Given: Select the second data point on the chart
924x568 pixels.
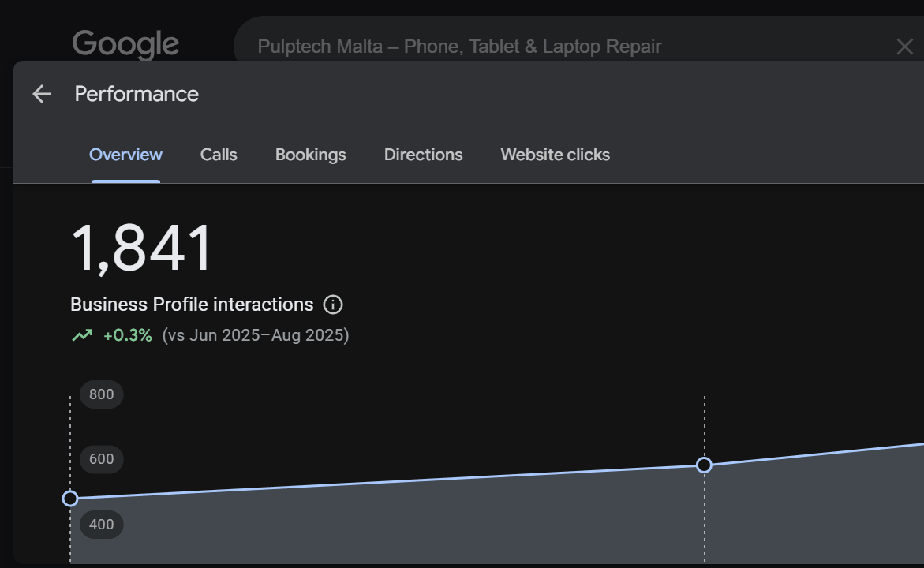Looking at the screenshot, I should (x=704, y=465).
